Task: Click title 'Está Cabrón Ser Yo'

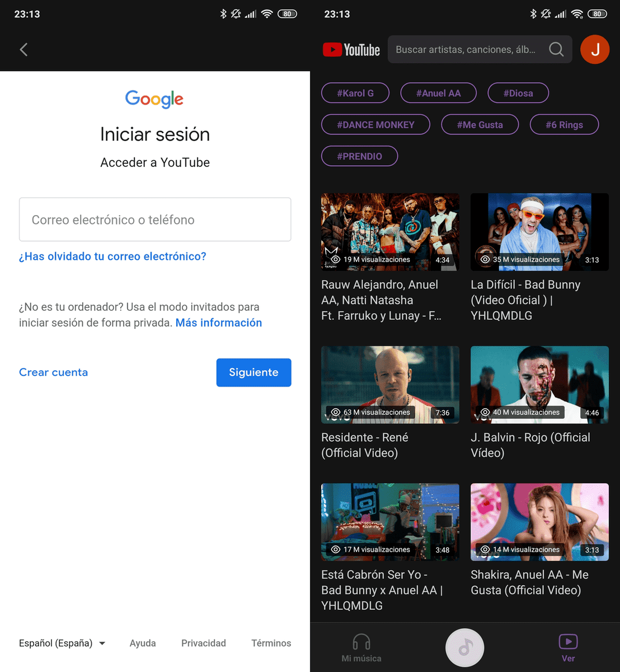Action: (382, 590)
